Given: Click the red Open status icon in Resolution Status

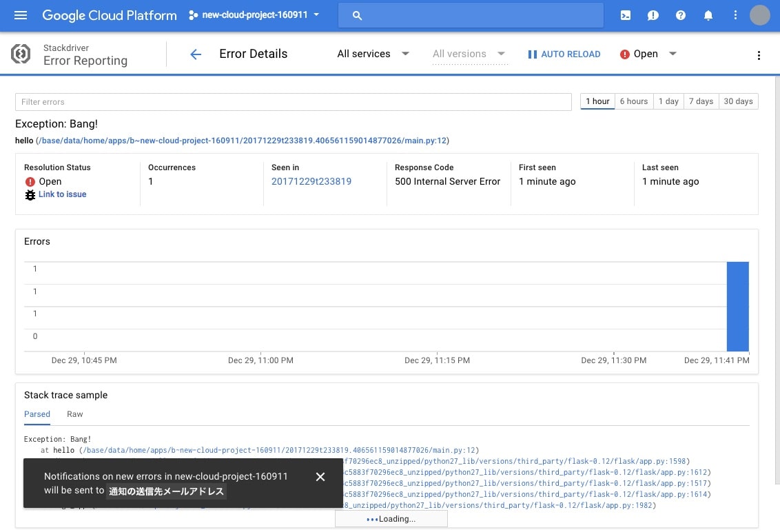Looking at the screenshot, I should coord(30,182).
